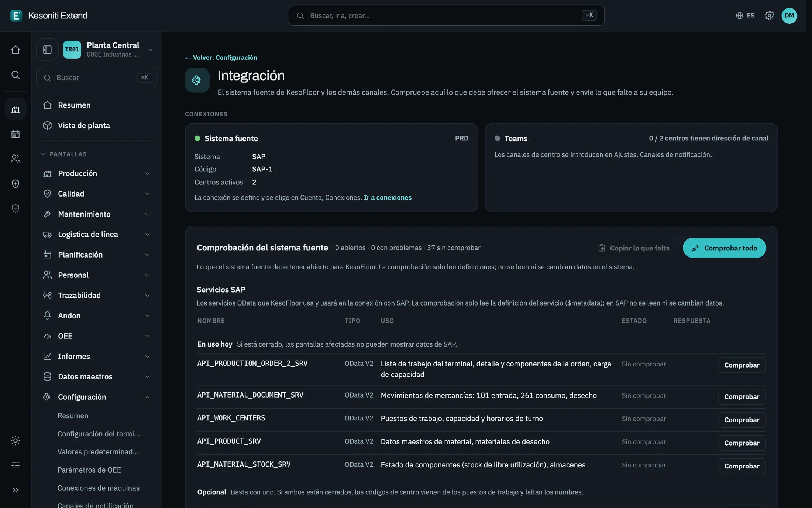Comprobar the API_MATERIAL_STOCK_SRV service
Viewport: 812px width, 508px height.
(742, 466)
